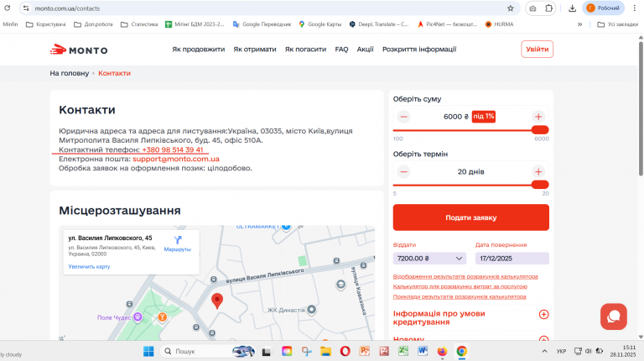644x361 pixels.
Task: Open Excel from taskbar
Action: click(403, 351)
